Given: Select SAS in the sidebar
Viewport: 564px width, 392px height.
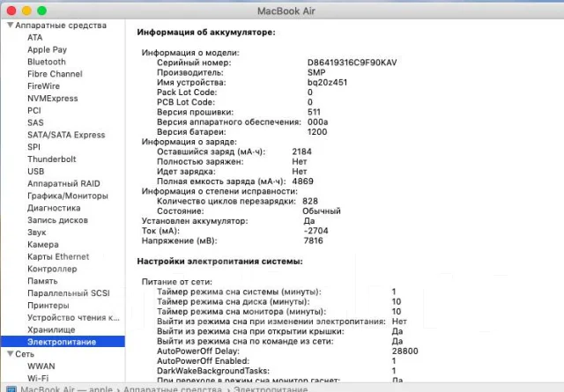Looking at the screenshot, I should 35,122.
